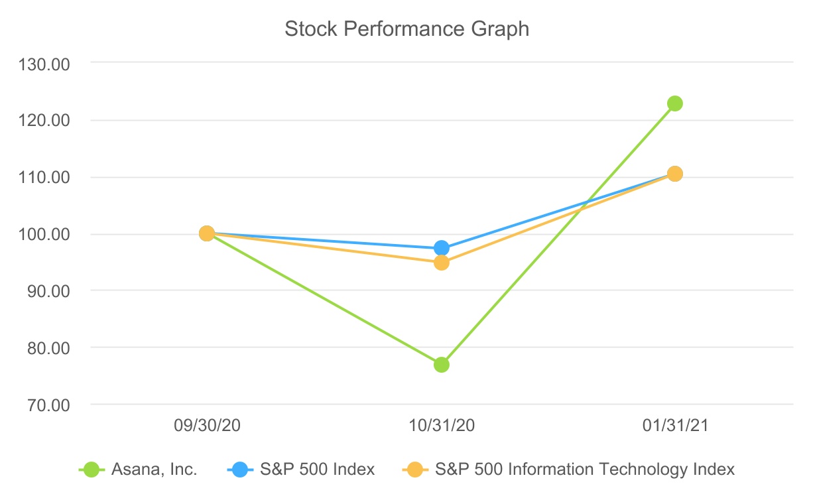Select the blue S&P 500 point at 10/31/20

coord(442,248)
